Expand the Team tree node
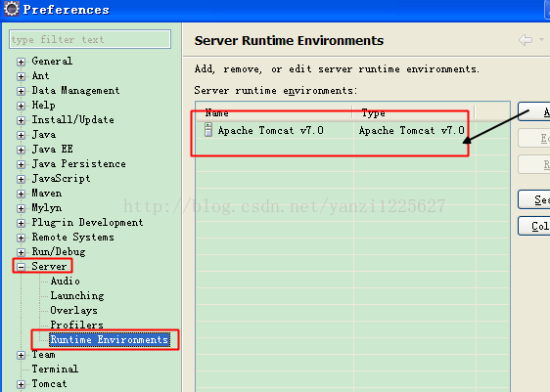The height and width of the screenshot is (392, 550). 22,355
